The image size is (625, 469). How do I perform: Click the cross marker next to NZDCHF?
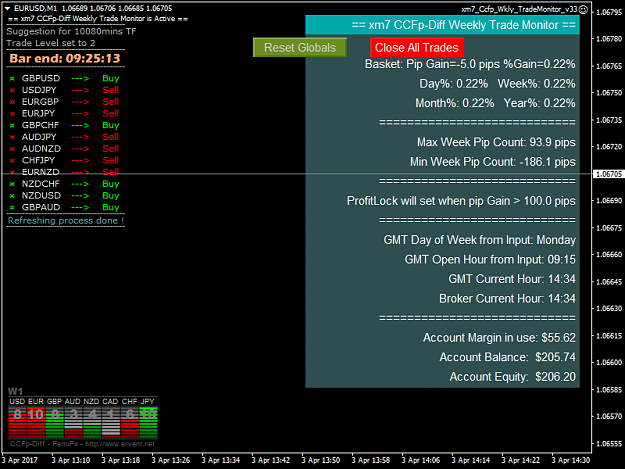click(12, 184)
